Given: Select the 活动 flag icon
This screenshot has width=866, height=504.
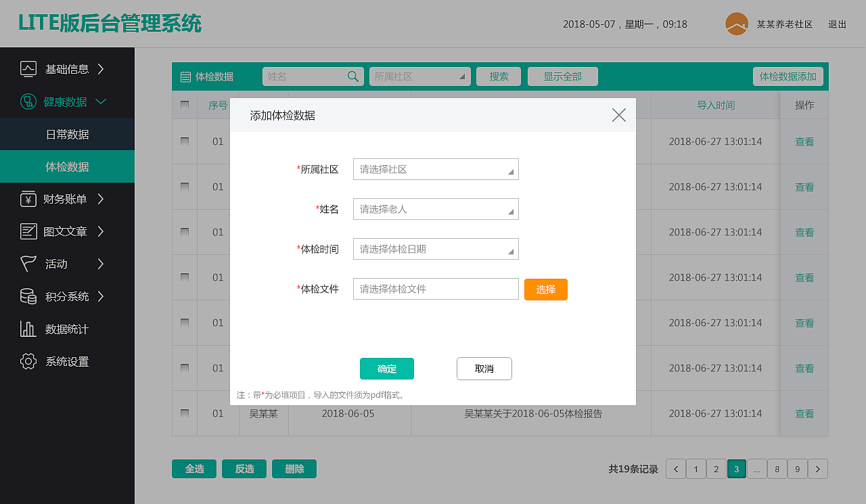Looking at the screenshot, I should (x=28, y=264).
